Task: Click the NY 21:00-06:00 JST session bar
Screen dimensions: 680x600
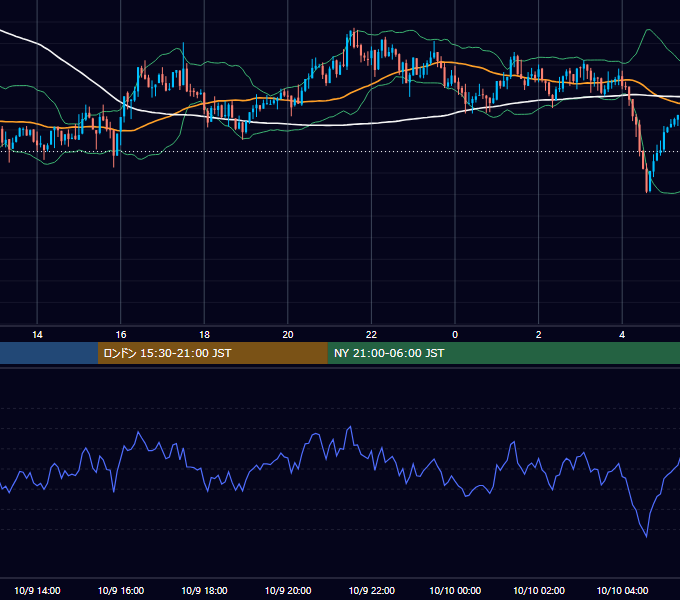Action: click(x=503, y=353)
